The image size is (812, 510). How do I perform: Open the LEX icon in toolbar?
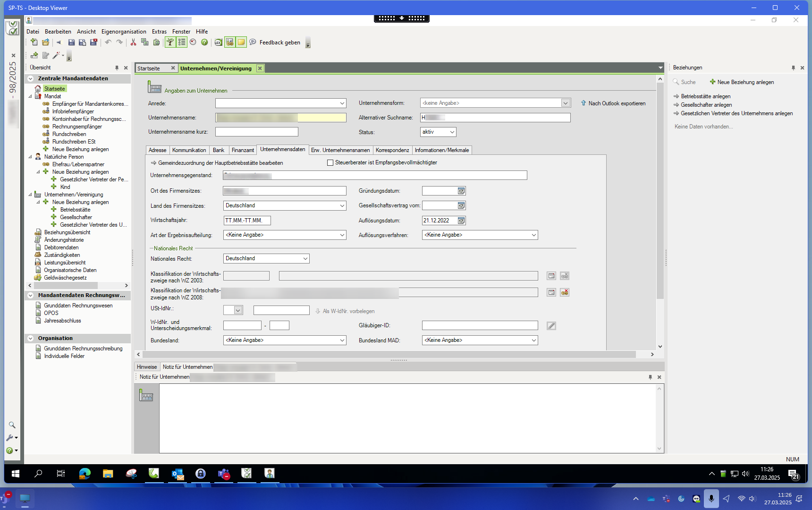point(218,42)
